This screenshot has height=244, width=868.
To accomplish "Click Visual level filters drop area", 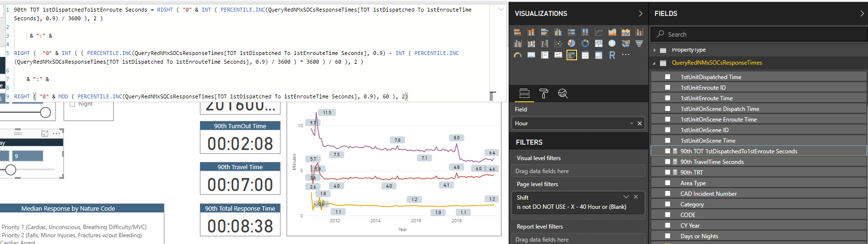I will (x=578, y=171).
